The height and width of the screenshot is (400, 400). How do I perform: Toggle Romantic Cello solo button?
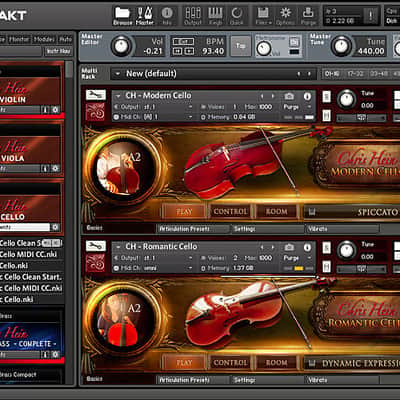tap(327, 248)
